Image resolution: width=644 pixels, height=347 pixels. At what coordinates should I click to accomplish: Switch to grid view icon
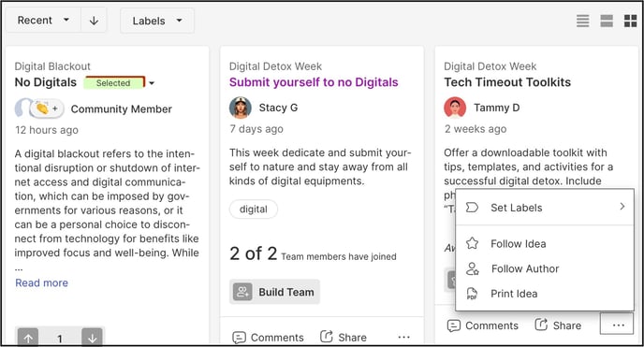coord(630,21)
